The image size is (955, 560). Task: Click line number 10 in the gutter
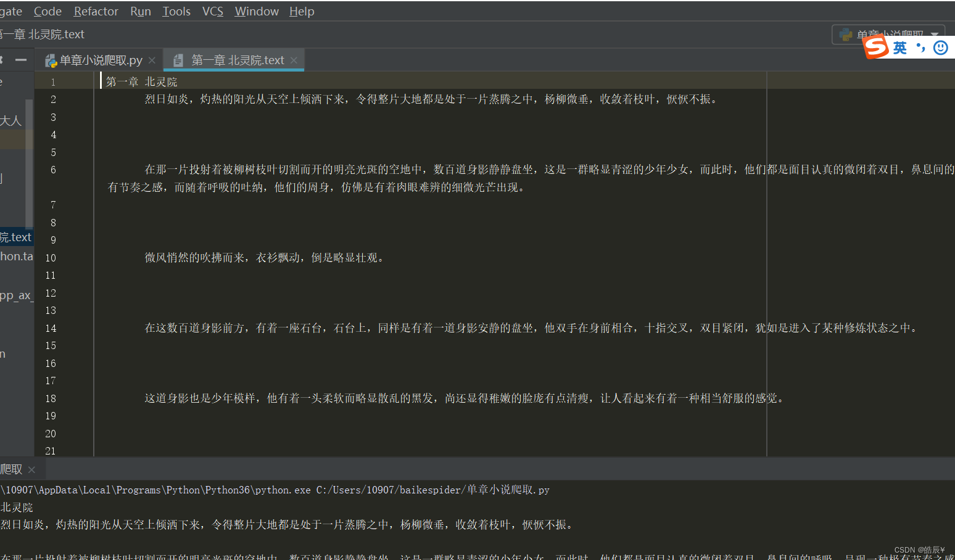pos(51,258)
